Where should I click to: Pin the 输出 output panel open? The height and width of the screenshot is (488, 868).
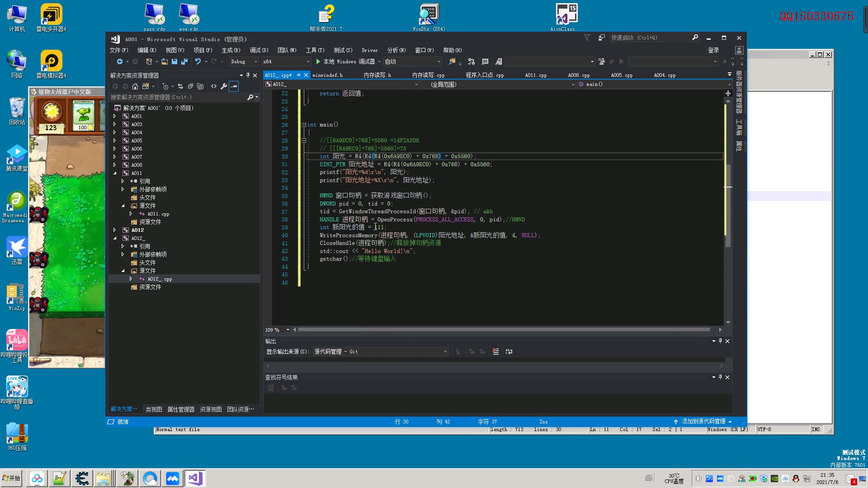tap(720, 341)
